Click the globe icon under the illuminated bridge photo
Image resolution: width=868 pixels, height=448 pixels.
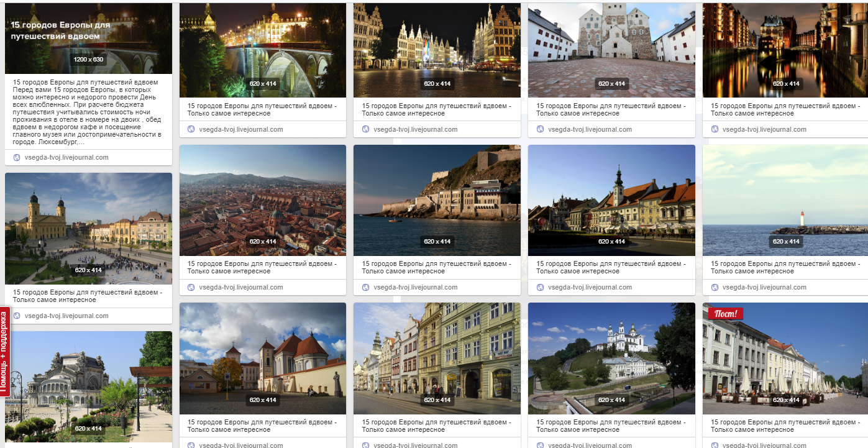191,129
